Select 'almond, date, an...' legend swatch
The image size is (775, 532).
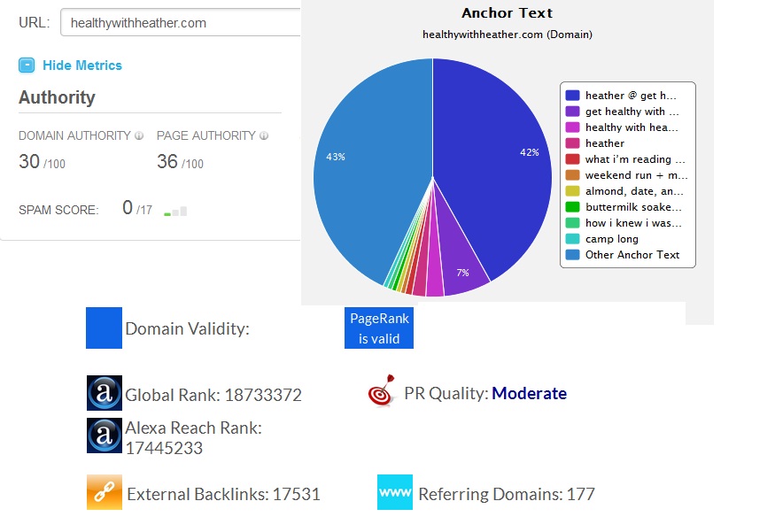572,191
